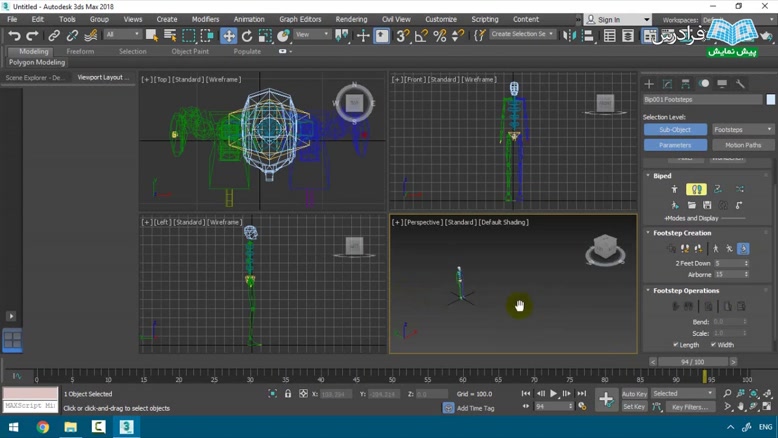
Task: Open the Create Selection Set dropdown
Action: [x=523, y=35]
